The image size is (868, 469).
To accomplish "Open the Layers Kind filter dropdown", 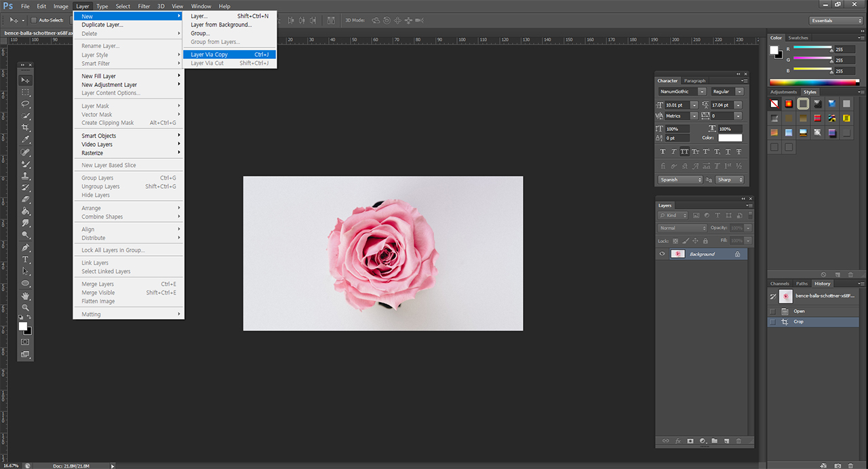I will coord(673,215).
